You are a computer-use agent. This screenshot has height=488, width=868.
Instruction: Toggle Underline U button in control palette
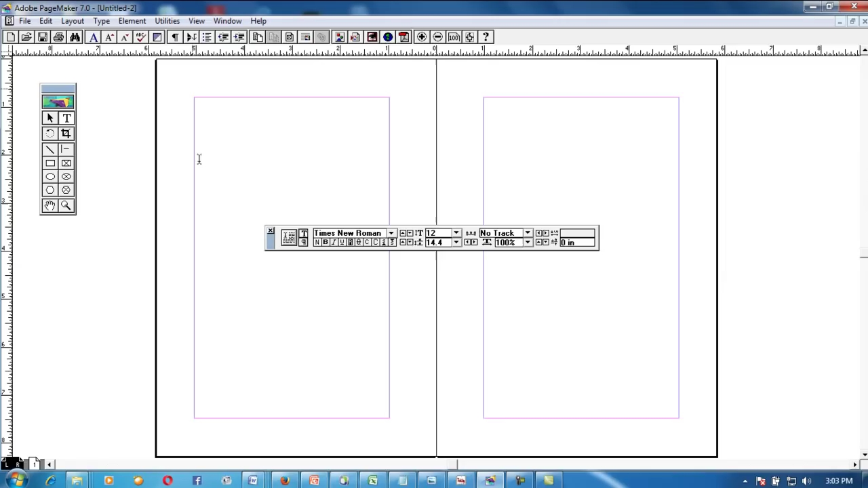[342, 242]
